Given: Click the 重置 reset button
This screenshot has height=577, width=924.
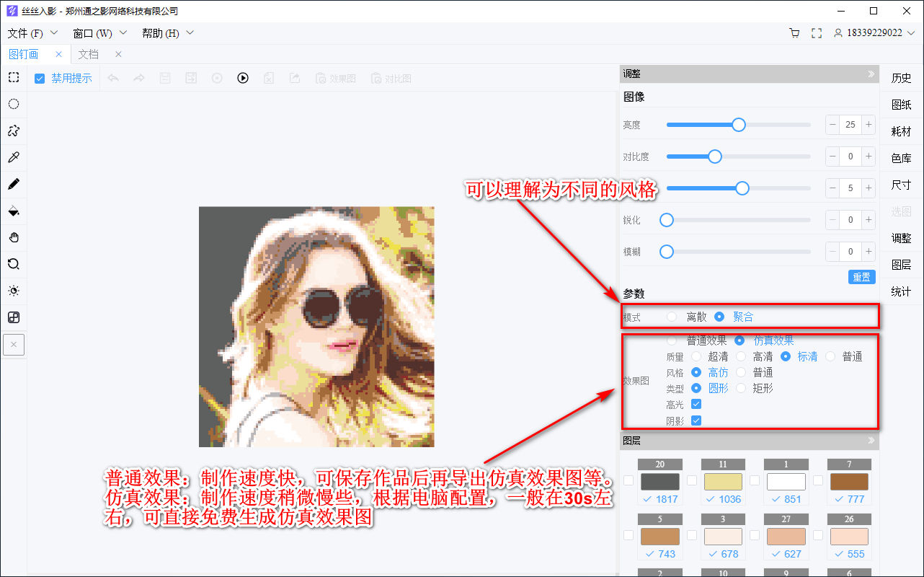Looking at the screenshot, I should pos(861,276).
